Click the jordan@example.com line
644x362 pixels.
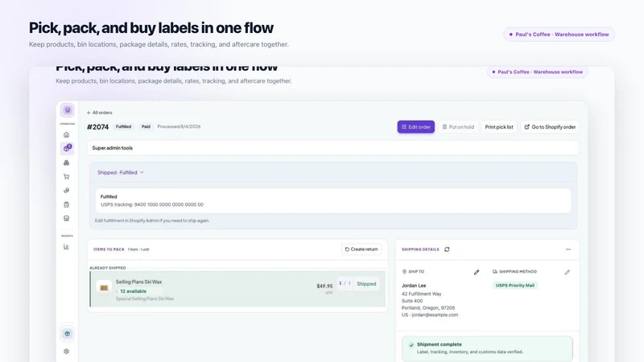point(430,315)
